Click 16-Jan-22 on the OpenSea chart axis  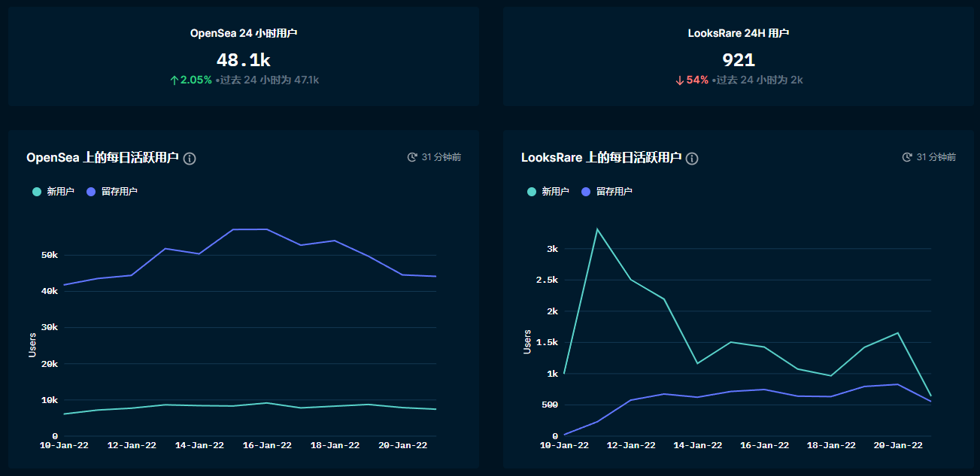(267, 445)
